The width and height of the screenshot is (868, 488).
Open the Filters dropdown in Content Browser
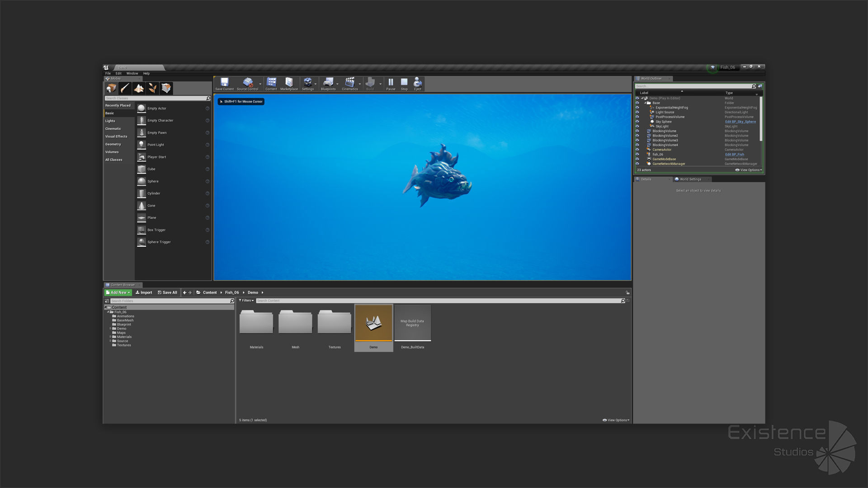(246, 300)
